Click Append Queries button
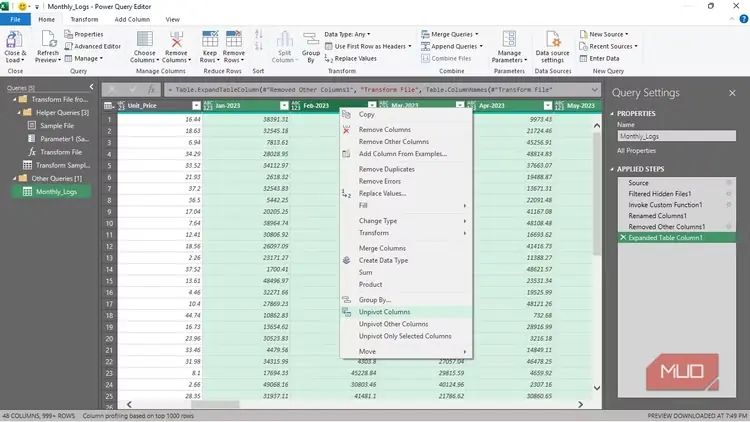This screenshot has height=422, width=750. coord(452,46)
